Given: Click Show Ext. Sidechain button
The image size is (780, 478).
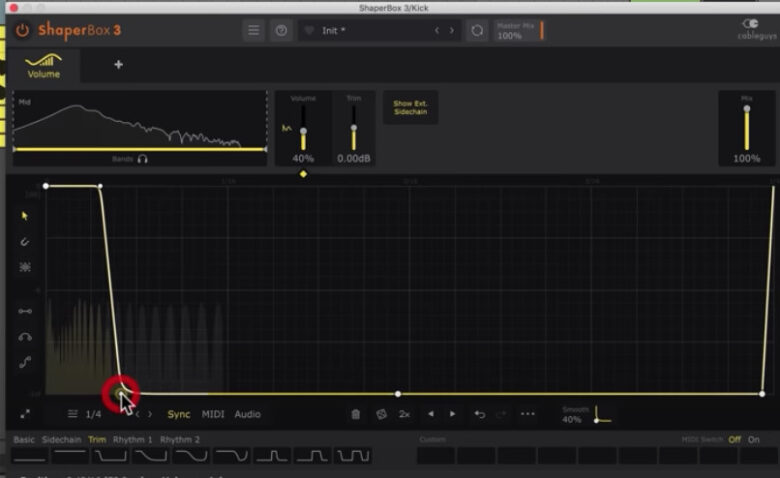Looking at the screenshot, I should coord(410,107).
